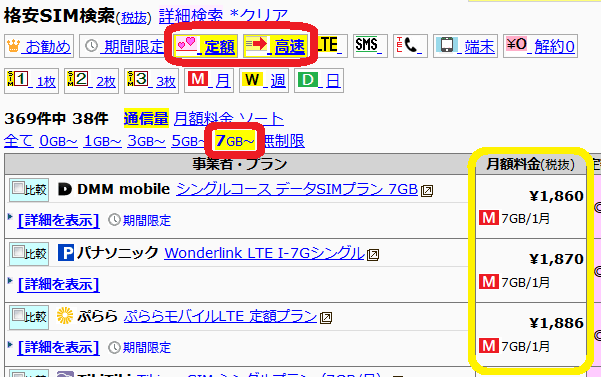The width and height of the screenshot is (601, 377).
Task: Filter by M 月 monthly plans
Action: point(209,80)
